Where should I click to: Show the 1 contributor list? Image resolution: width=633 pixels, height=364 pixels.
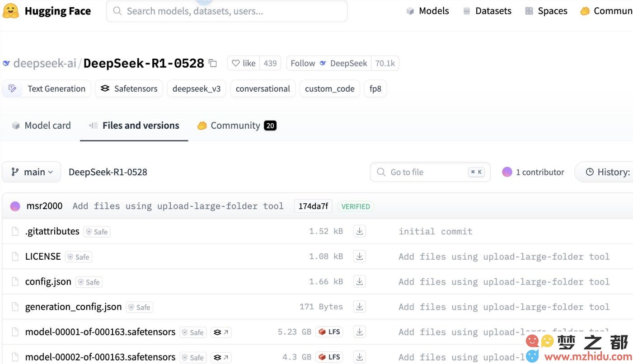(x=533, y=172)
